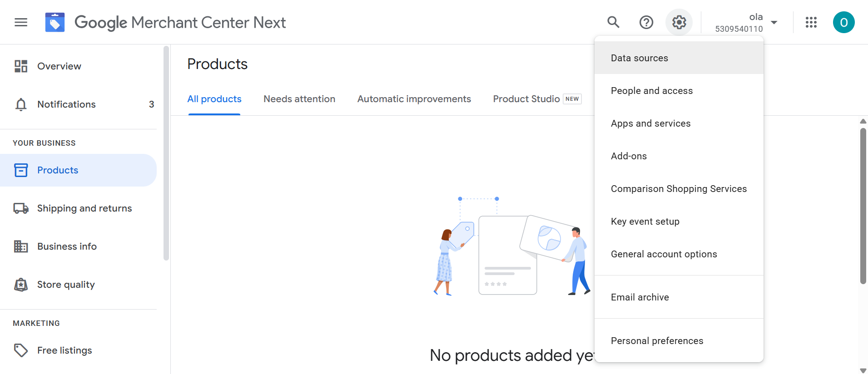Select Data sources from settings menu
Image resolution: width=868 pixels, height=374 pixels.
pos(679,58)
